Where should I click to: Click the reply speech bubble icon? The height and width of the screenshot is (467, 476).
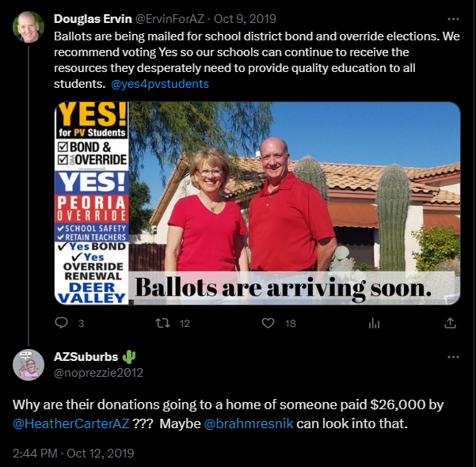[61, 323]
